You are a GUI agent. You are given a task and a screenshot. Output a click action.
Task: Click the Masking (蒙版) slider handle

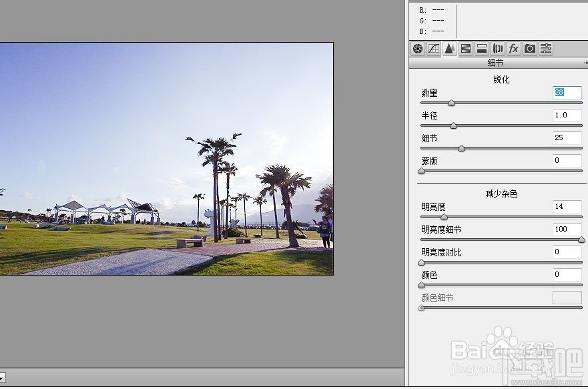pyautogui.click(x=421, y=171)
